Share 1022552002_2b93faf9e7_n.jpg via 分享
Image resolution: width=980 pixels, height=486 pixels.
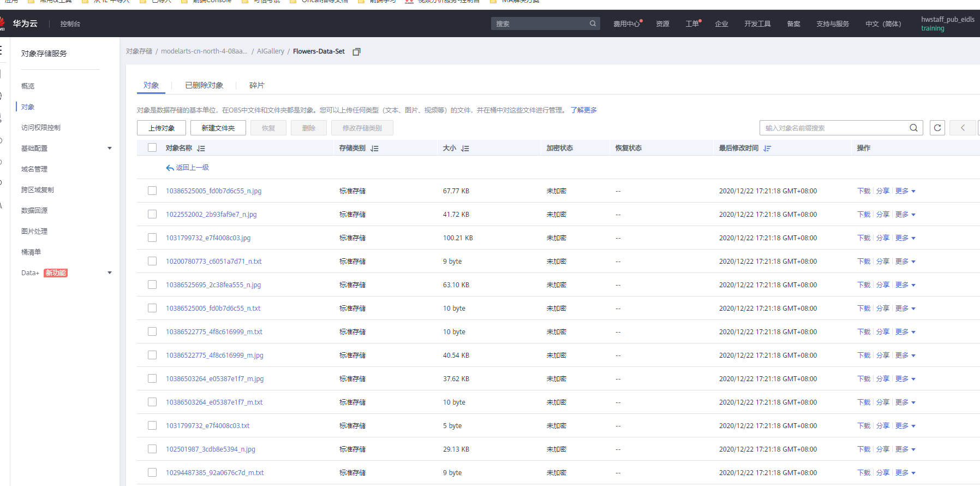(x=883, y=215)
